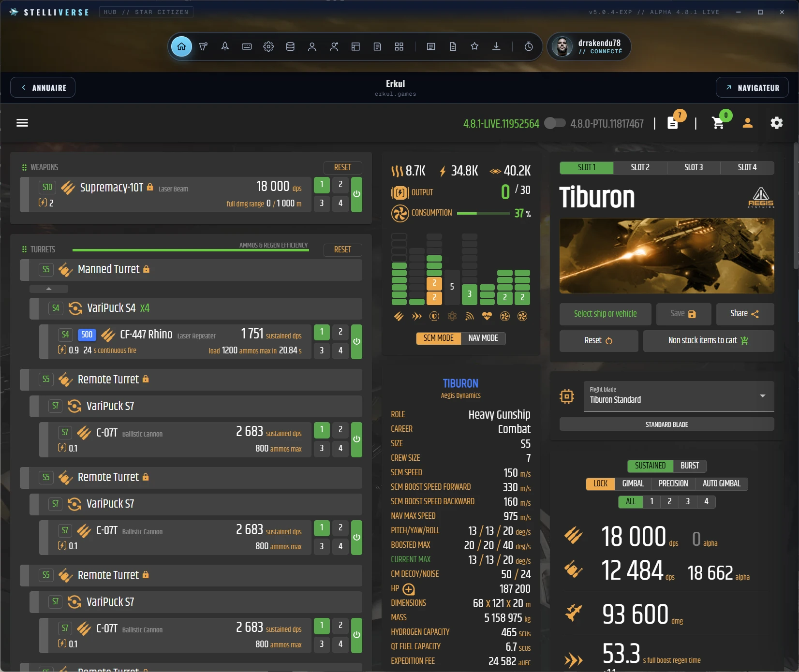Select the AUTO GIMBAL aiming mode

[722, 483]
